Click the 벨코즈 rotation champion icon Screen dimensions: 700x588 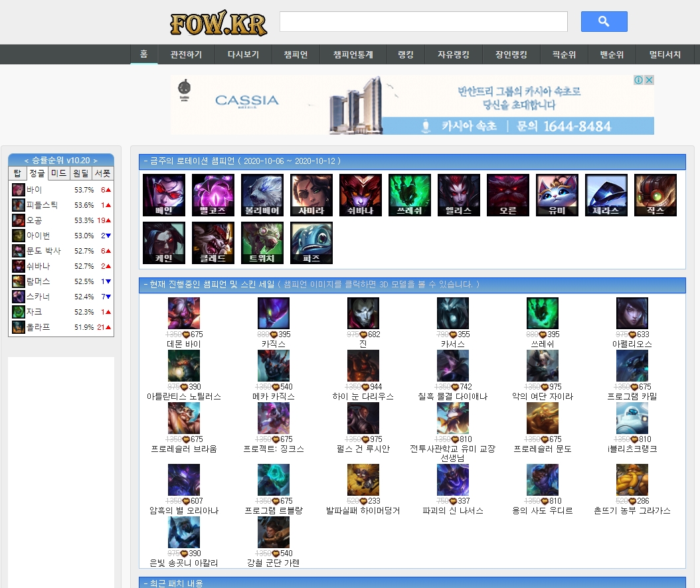[x=213, y=195]
